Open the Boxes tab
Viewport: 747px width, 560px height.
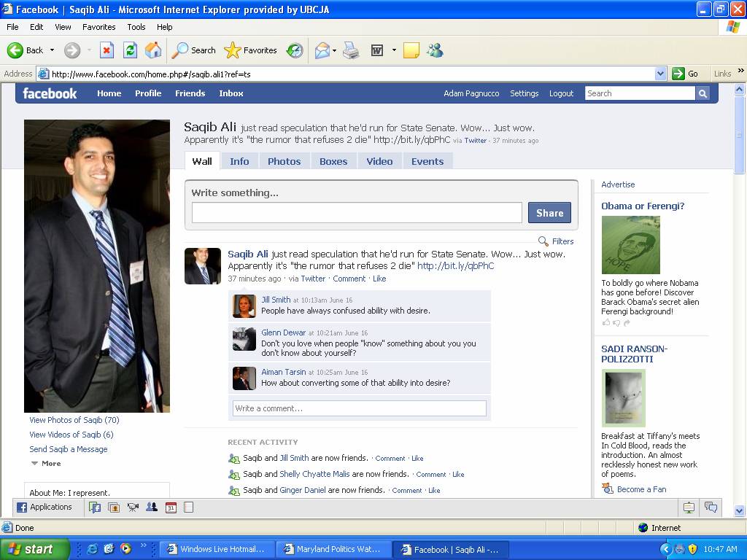coord(333,161)
